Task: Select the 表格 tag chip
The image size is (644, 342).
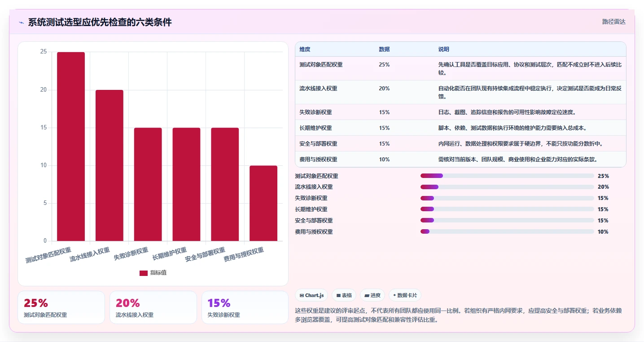Action: click(x=344, y=295)
